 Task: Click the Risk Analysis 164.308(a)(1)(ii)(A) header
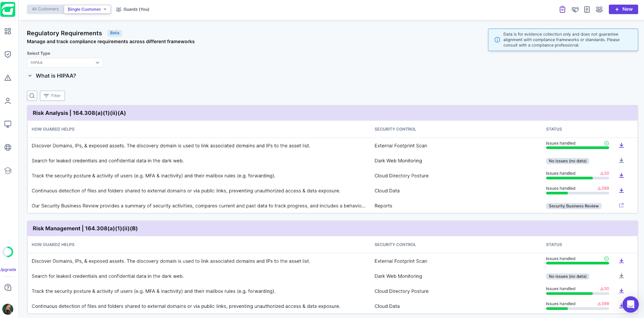pyautogui.click(x=332, y=113)
